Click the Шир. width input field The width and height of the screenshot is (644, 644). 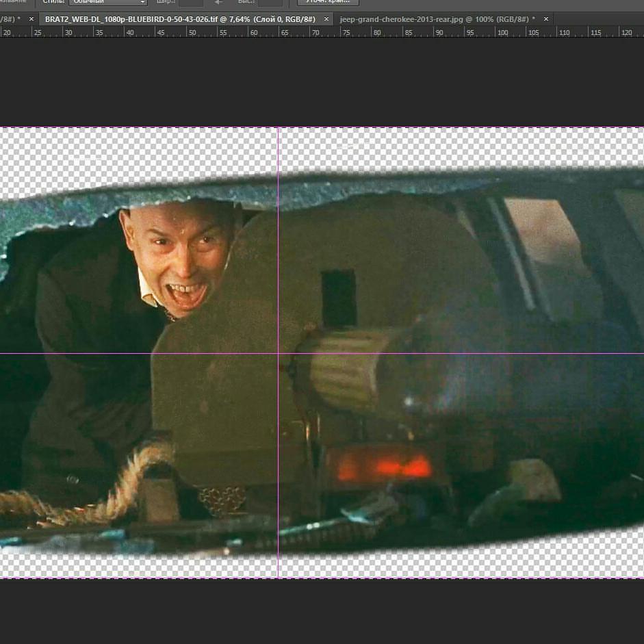[192, 2]
